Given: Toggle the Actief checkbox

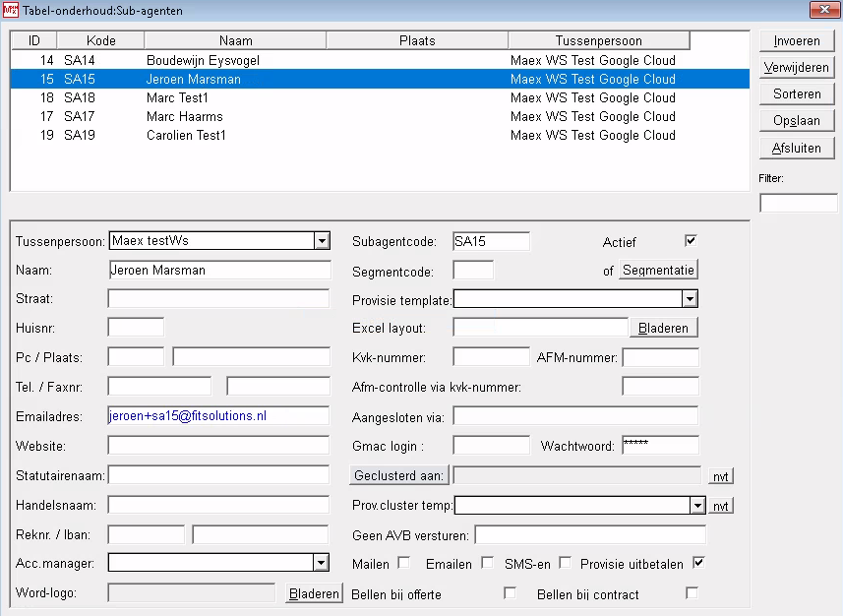Looking at the screenshot, I should [x=691, y=239].
